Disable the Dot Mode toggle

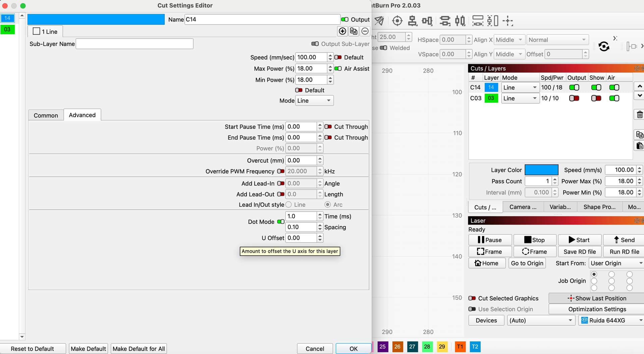tap(281, 222)
